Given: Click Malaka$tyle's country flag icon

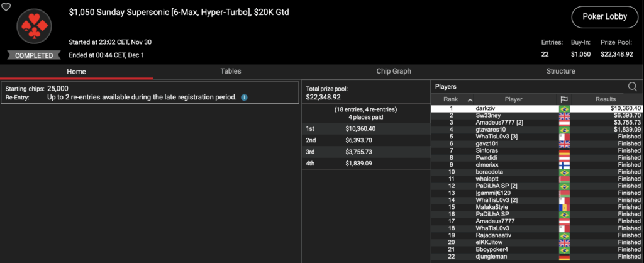Looking at the screenshot, I should 564,207.
